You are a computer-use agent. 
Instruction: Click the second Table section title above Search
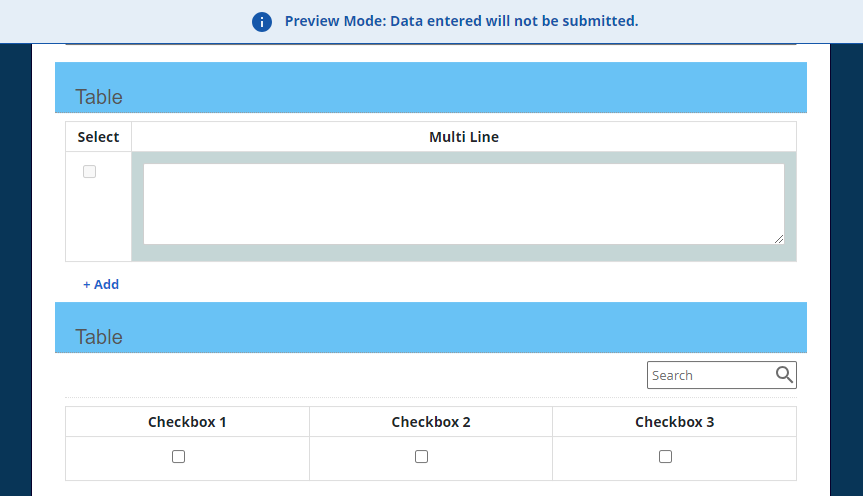99,337
